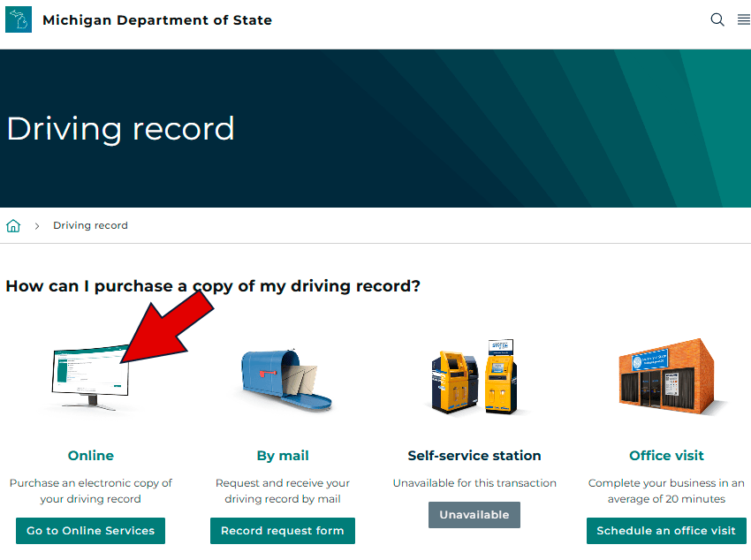Select the Driving record breadcrumb text

tap(90, 225)
